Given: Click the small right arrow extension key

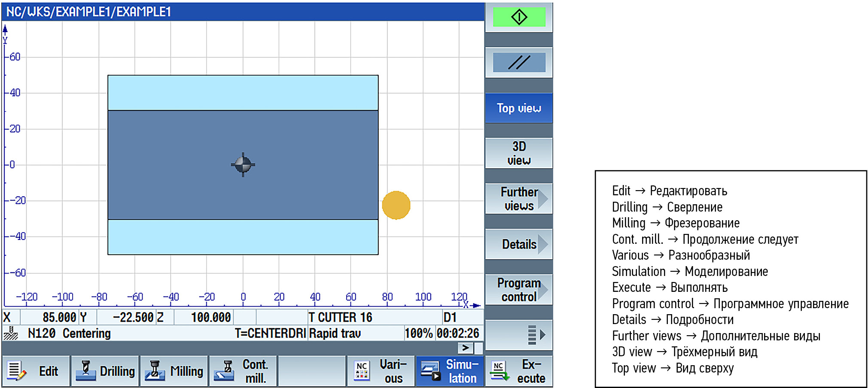Looking at the screenshot, I should pyautogui.click(x=466, y=348).
